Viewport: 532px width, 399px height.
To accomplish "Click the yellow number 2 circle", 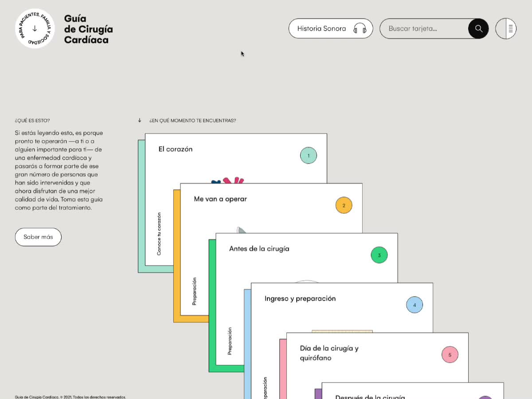I will tap(344, 205).
